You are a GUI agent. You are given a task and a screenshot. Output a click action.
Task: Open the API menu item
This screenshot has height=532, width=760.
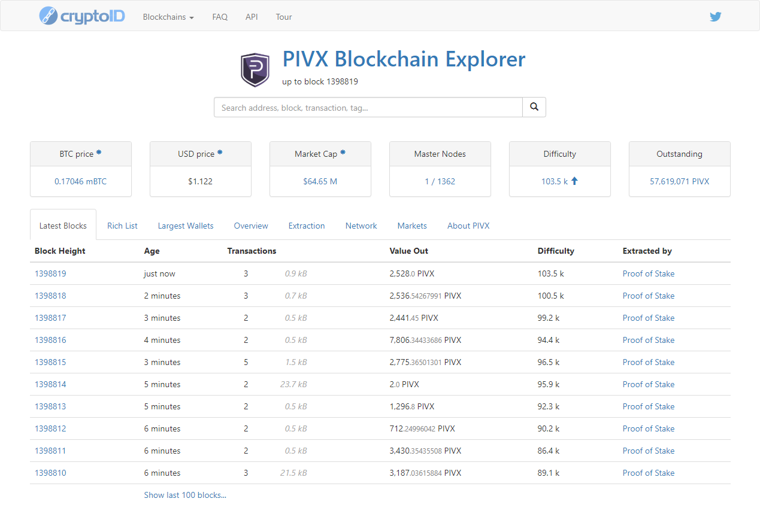click(252, 17)
